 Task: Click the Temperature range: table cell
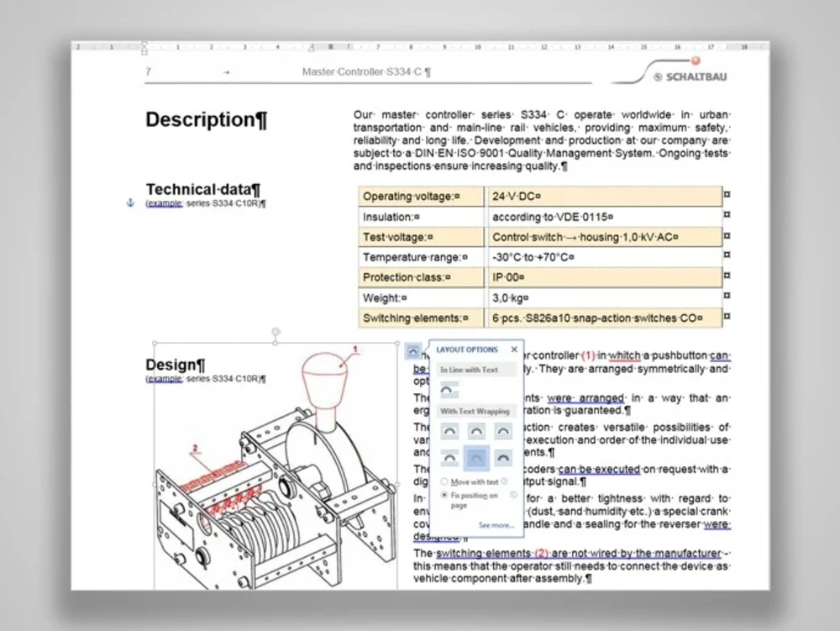click(x=421, y=257)
